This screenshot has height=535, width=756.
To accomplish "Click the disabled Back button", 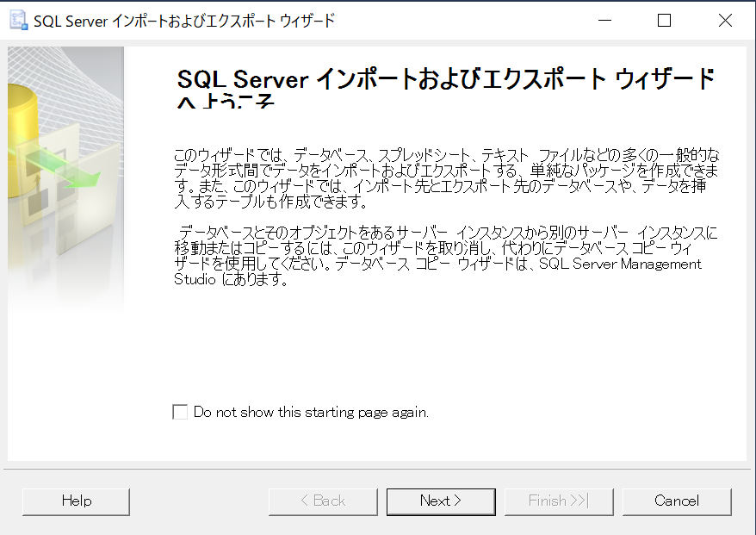I will [323, 501].
